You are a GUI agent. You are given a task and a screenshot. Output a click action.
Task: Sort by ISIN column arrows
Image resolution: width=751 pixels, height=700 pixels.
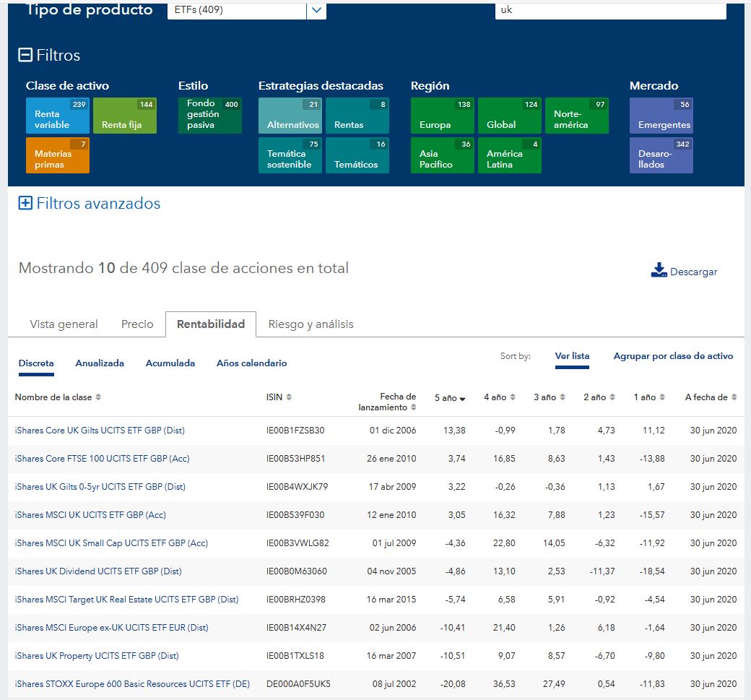pyautogui.click(x=289, y=397)
